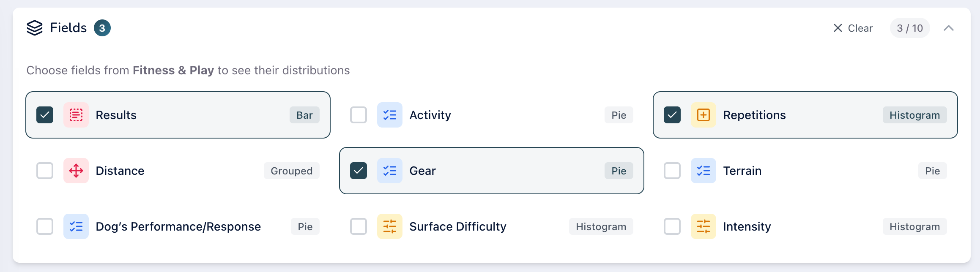Viewport: 980px width, 272px height.
Task: Click the 3 / 10 selection counter
Action: [x=910, y=28]
